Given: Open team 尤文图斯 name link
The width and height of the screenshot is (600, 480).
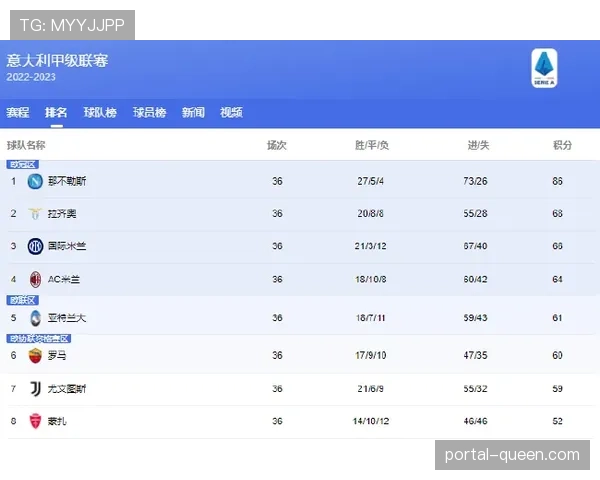Looking at the screenshot, I should [67, 389].
